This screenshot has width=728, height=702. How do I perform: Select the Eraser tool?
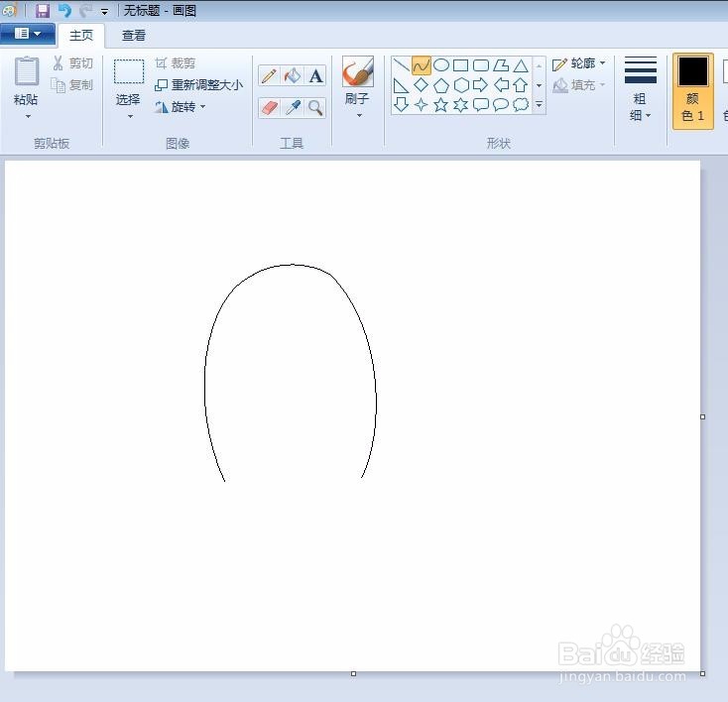[270, 108]
